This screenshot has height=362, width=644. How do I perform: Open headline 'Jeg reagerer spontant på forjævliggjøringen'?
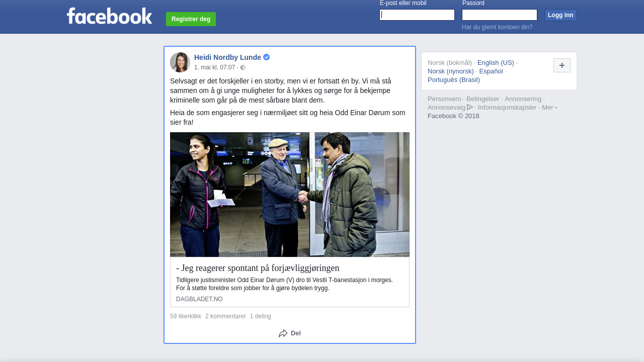click(x=258, y=268)
